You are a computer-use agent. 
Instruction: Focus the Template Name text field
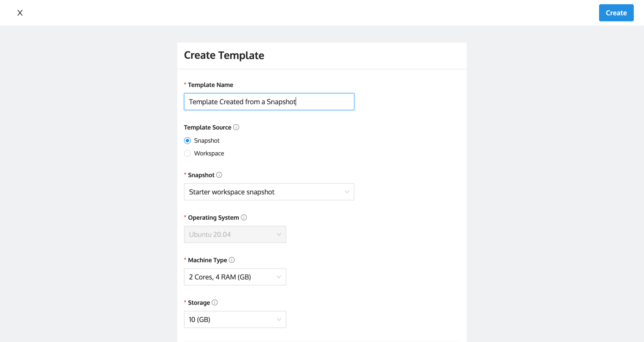coord(269,102)
